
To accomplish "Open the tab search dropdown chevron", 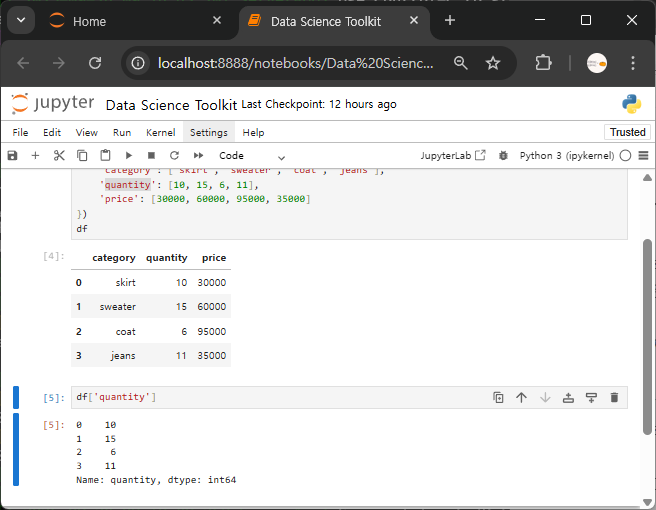I will tap(21, 20).
